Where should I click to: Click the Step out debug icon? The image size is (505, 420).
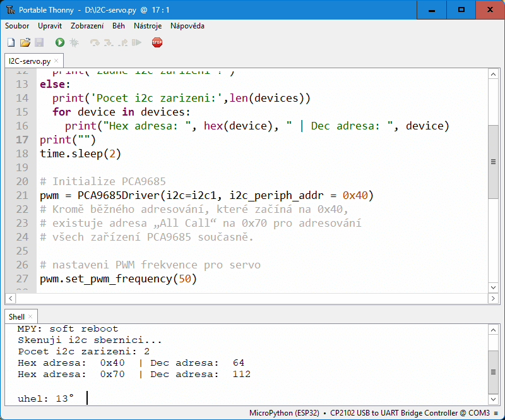tap(122, 42)
